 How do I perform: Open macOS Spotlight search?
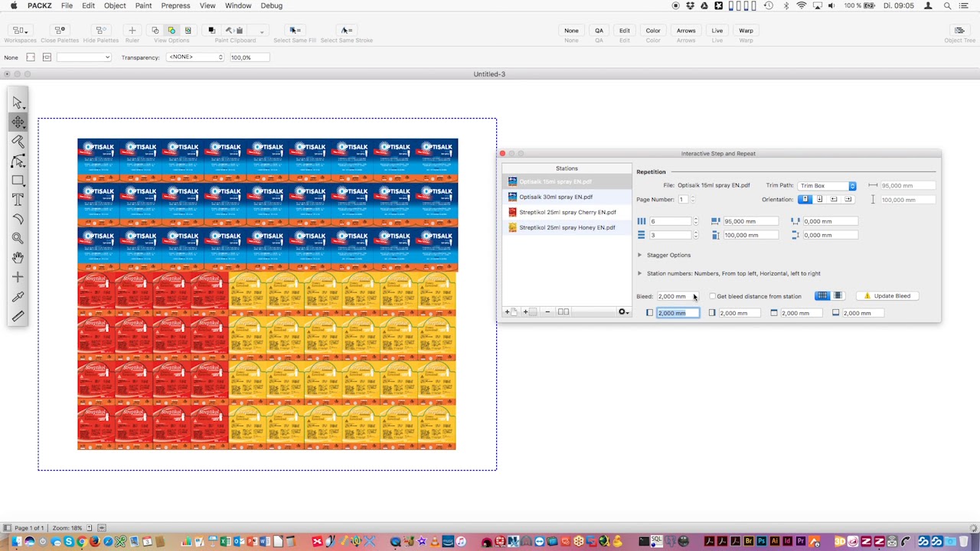click(948, 5)
